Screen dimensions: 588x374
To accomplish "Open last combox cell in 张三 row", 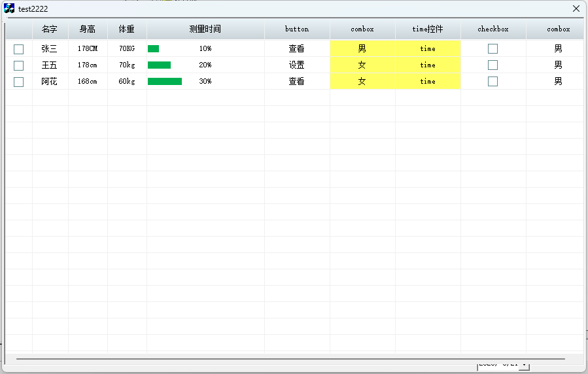I will (556, 48).
